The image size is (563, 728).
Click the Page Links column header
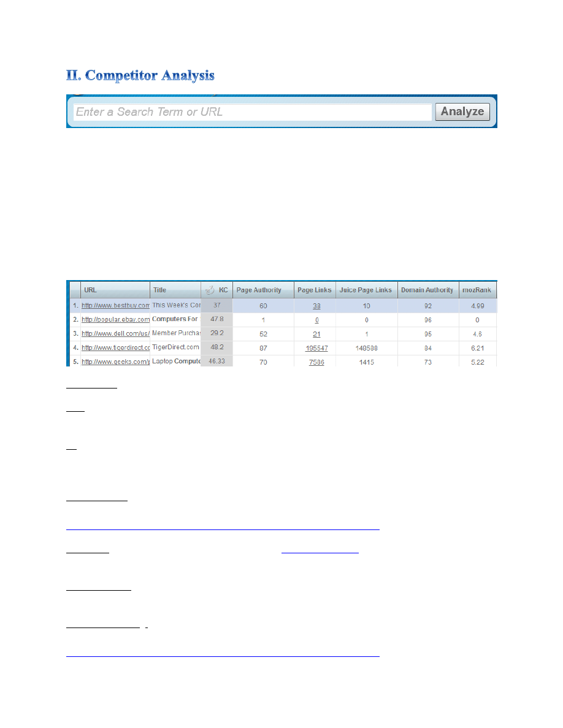tap(315, 290)
